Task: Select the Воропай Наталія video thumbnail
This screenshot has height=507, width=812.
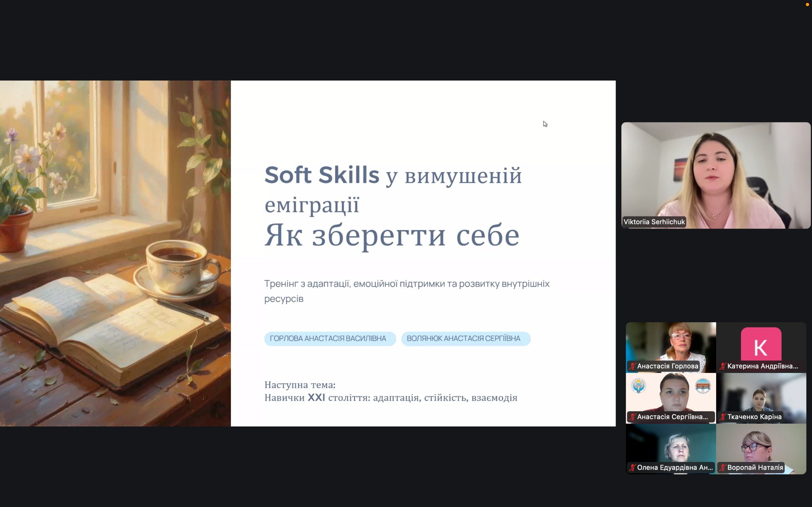Action: tap(761, 449)
